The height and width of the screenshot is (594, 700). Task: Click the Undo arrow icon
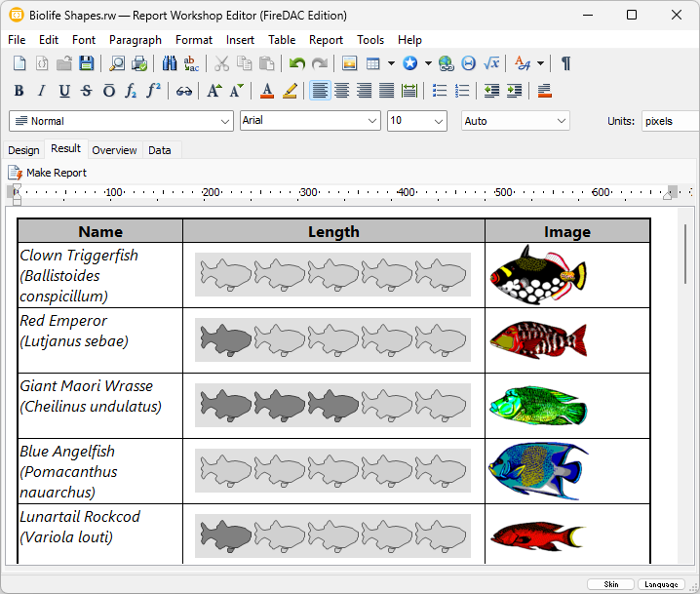coord(297,63)
